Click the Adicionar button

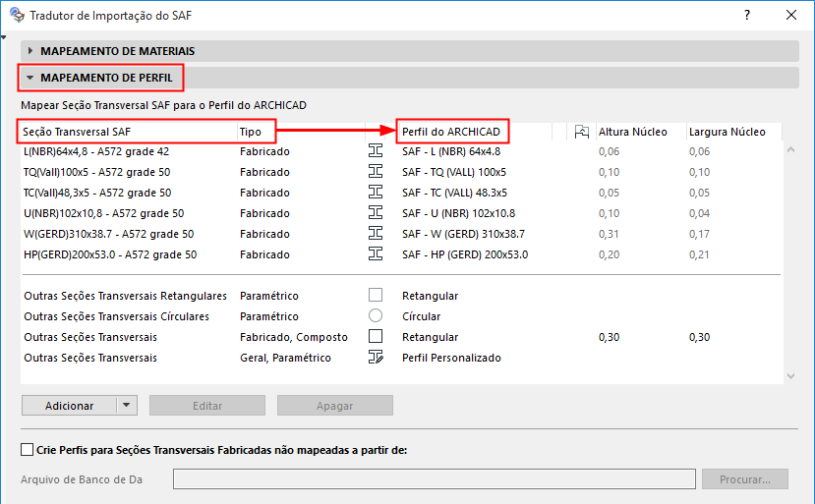click(x=69, y=406)
